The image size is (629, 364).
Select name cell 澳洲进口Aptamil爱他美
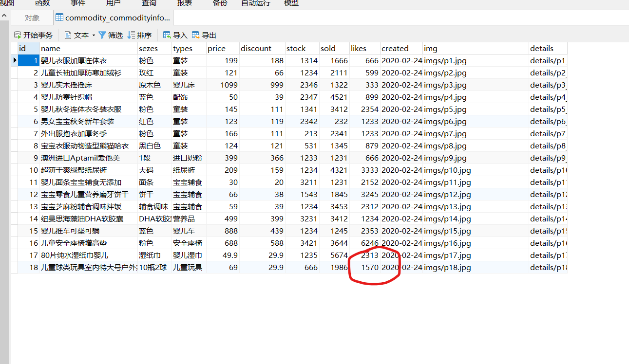(89, 158)
